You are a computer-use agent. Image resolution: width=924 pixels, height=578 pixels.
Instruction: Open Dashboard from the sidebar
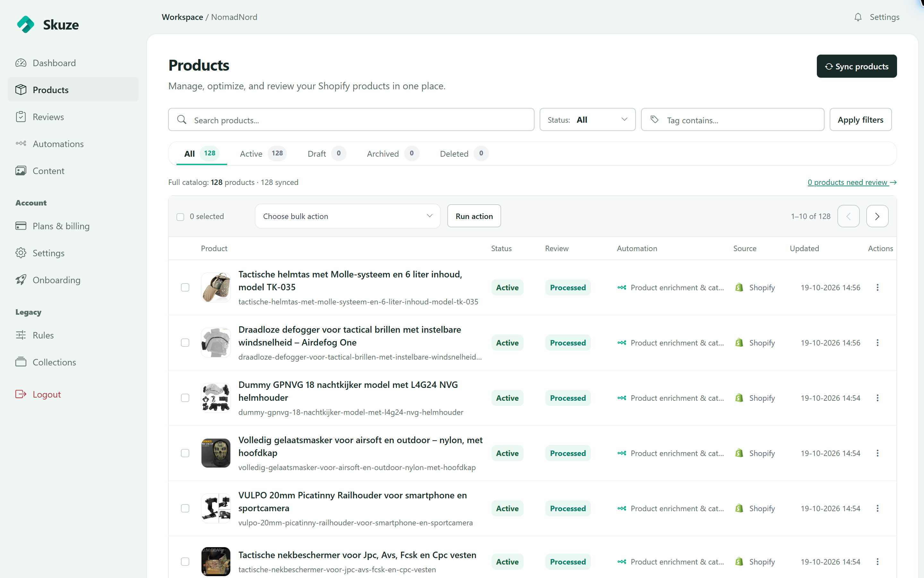click(73, 63)
